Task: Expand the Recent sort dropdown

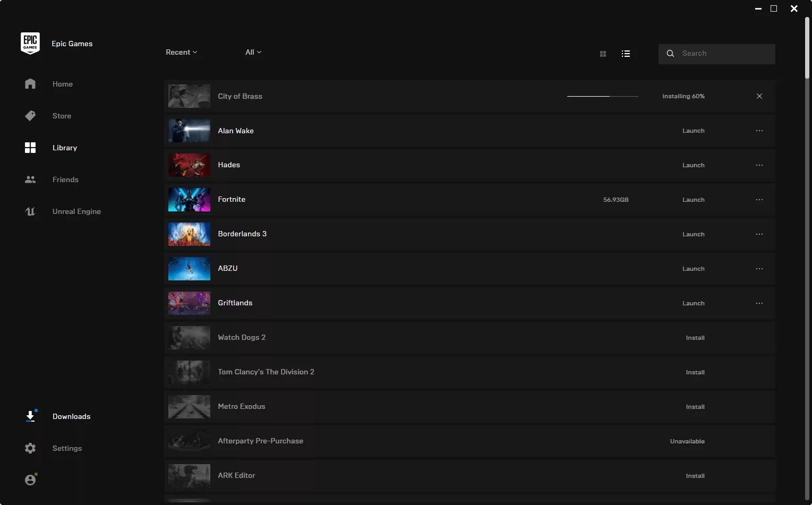Action: (181, 52)
